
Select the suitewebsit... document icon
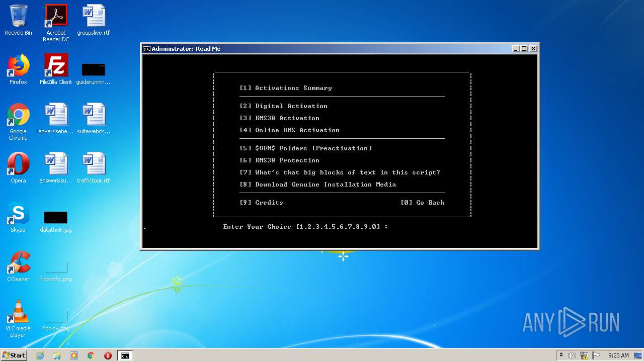click(x=94, y=119)
